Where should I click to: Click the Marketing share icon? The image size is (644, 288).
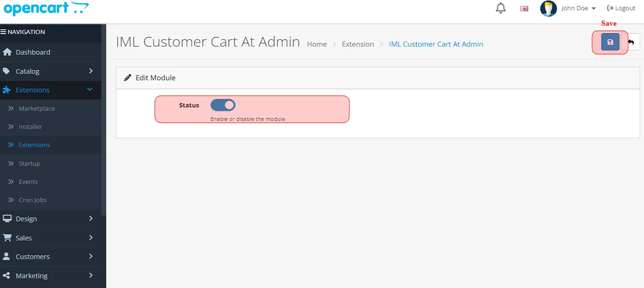pos(6,276)
